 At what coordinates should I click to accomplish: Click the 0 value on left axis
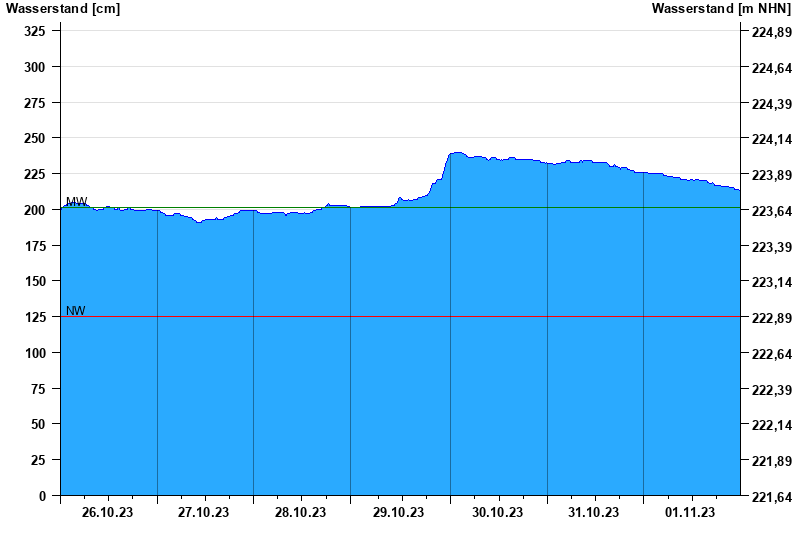pos(42,496)
